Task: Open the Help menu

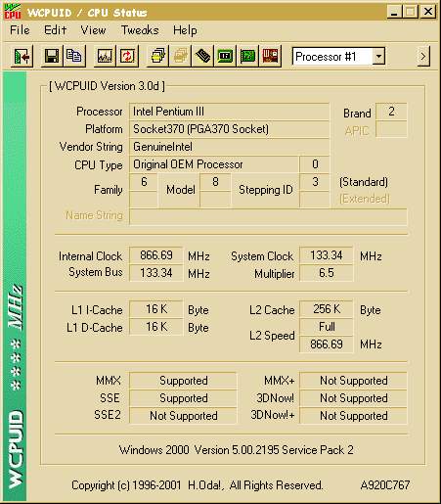Action: pos(185,30)
